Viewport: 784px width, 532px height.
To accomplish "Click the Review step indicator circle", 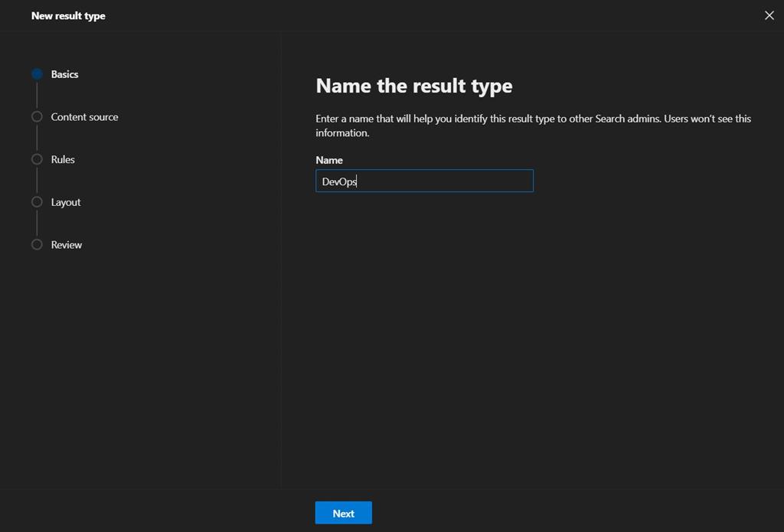I will (37, 244).
